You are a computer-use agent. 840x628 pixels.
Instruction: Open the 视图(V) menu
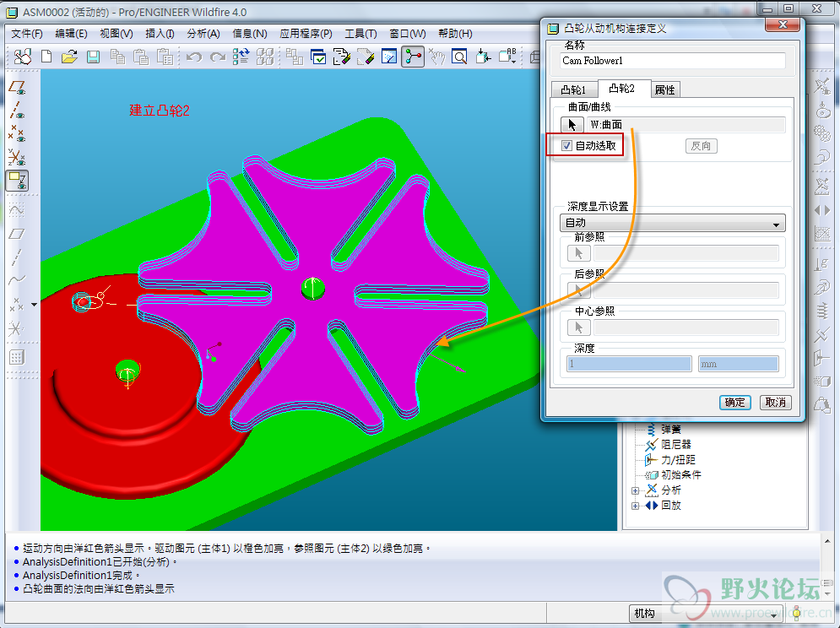click(x=117, y=34)
